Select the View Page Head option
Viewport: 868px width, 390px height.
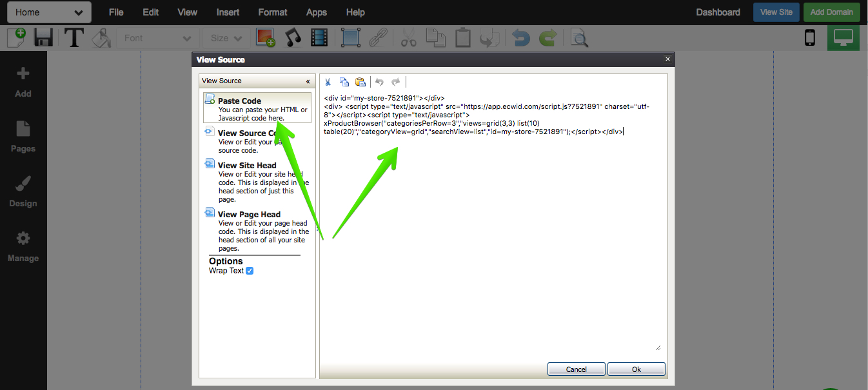coord(257,230)
